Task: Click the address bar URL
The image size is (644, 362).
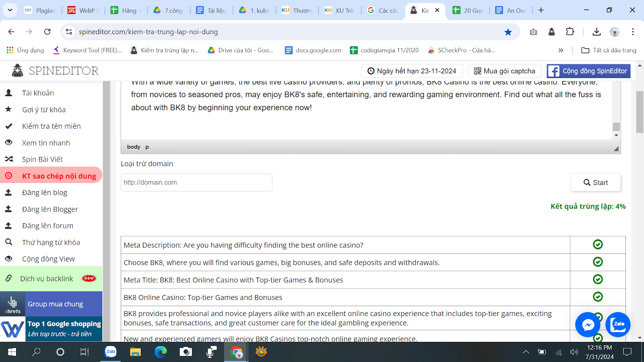Action: tap(148, 32)
